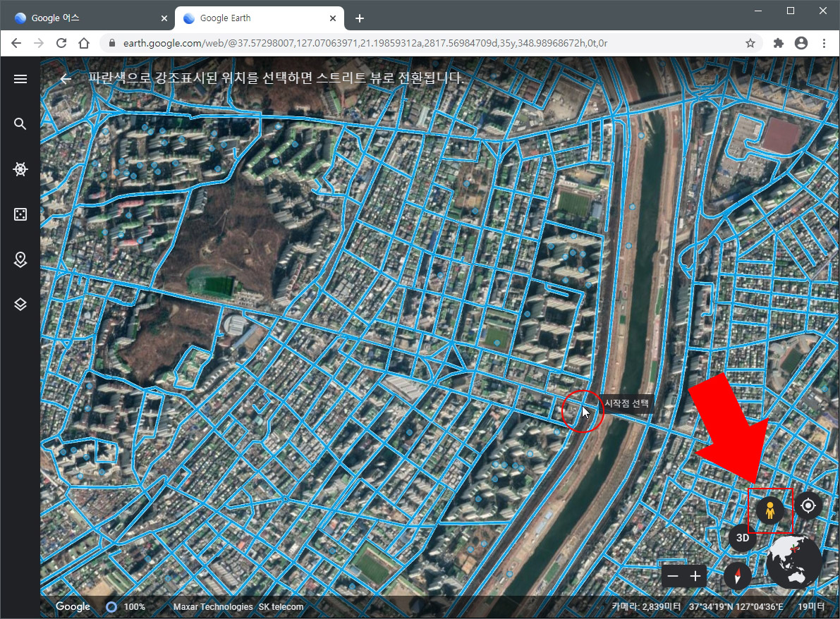Open the Chrome extensions puzzle icon
The height and width of the screenshot is (619, 840).
[x=779, y=43]
